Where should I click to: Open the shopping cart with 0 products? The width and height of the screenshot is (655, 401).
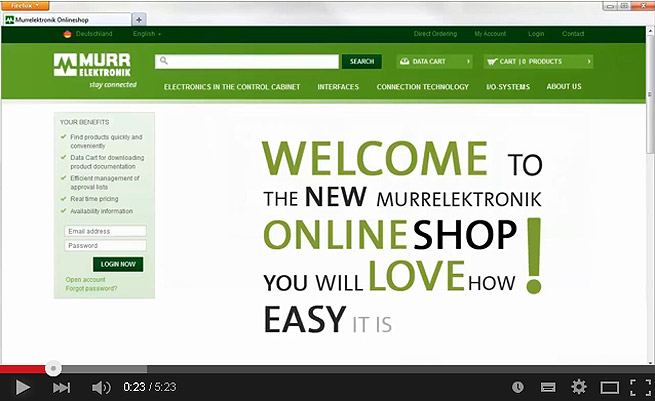coord(538,61)
